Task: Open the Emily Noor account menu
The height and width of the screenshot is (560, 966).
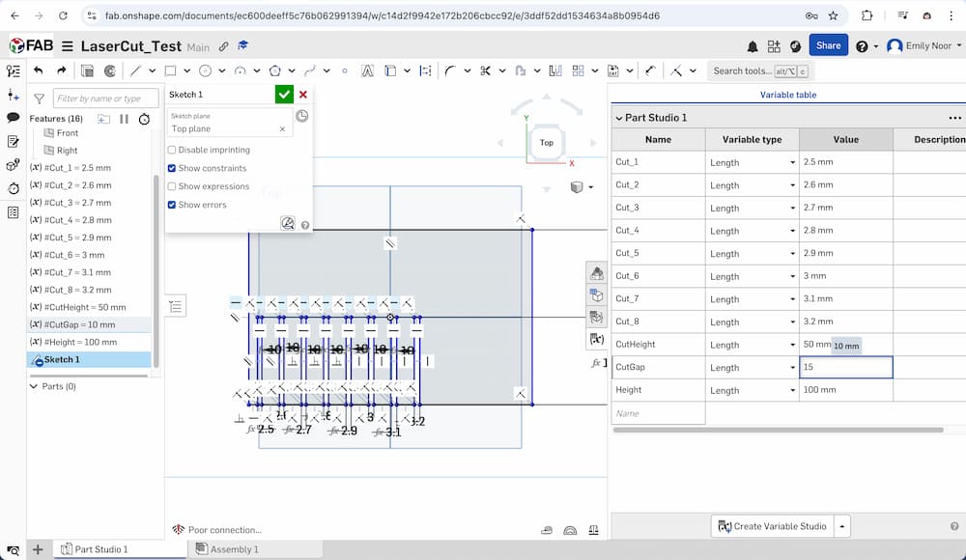Action: point(923,46)
